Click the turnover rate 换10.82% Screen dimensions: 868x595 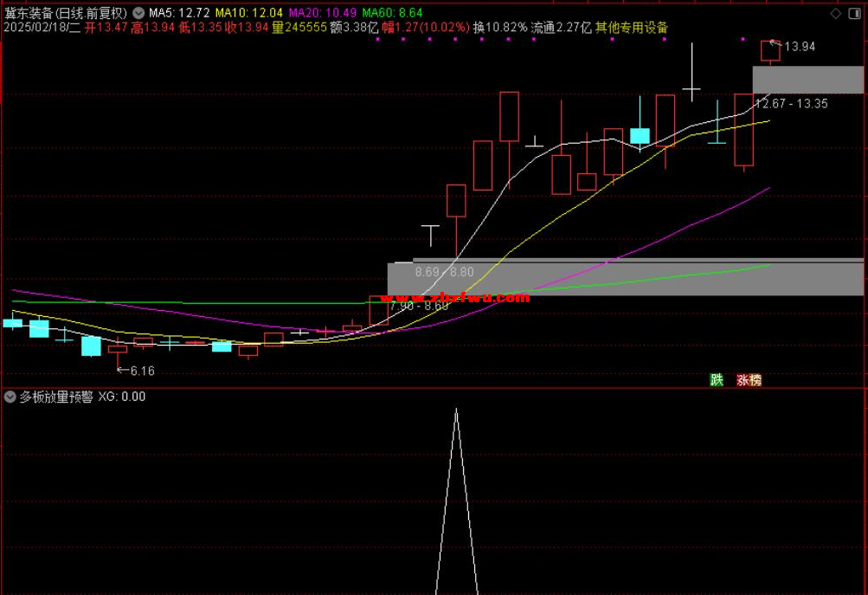[500, 28]
